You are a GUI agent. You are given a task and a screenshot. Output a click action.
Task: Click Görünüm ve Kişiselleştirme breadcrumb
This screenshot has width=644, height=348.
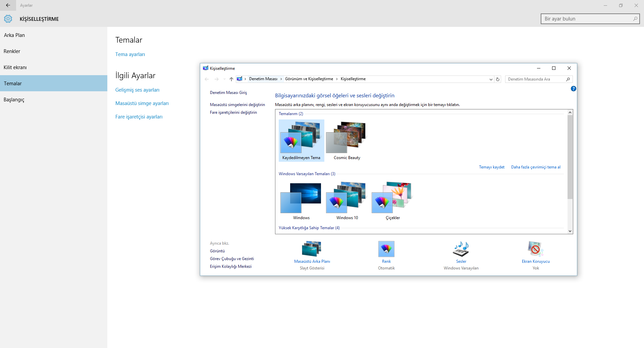pyautogui.click(x=309, y=79)
